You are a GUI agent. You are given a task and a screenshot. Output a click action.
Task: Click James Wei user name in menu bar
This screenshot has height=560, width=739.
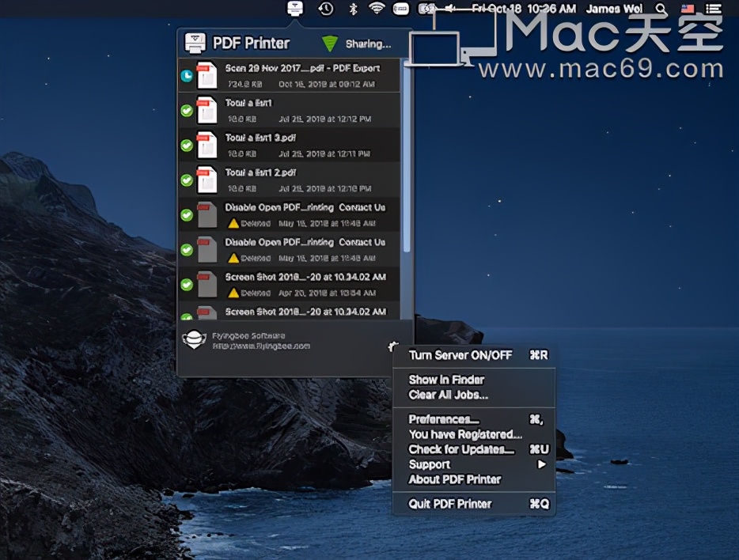click(614, 9)
